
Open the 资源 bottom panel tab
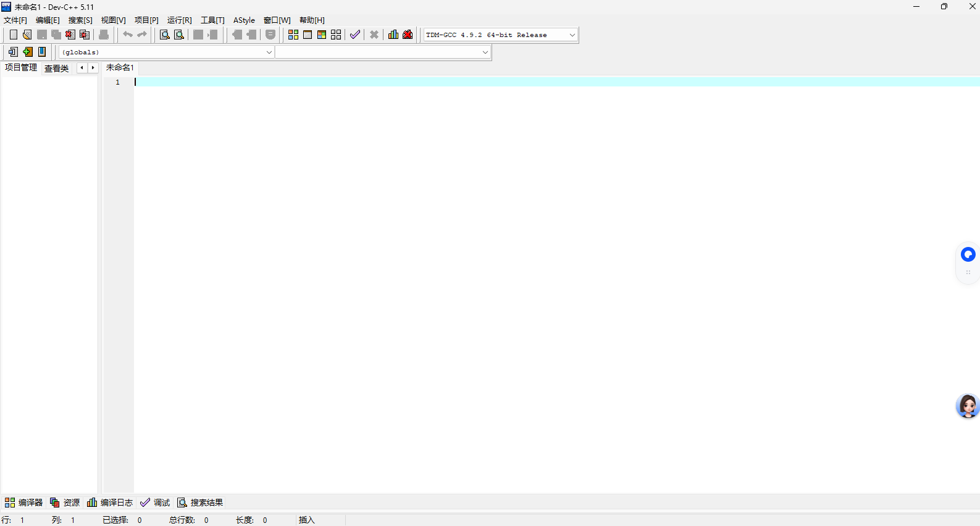[65, 503]
